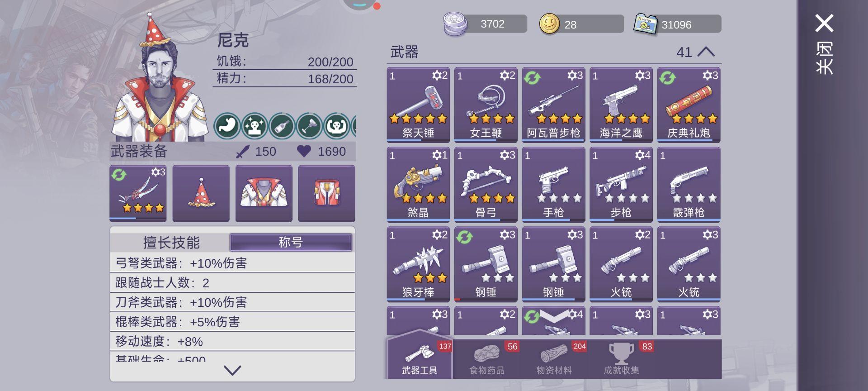Tap the stomach status buff icon

[x=227, y=126]
